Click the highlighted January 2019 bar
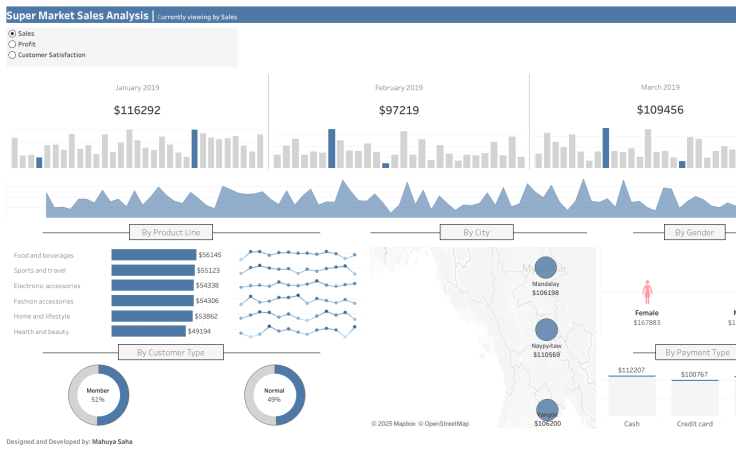Screen dimensions: 736x454 pos(194,149)
